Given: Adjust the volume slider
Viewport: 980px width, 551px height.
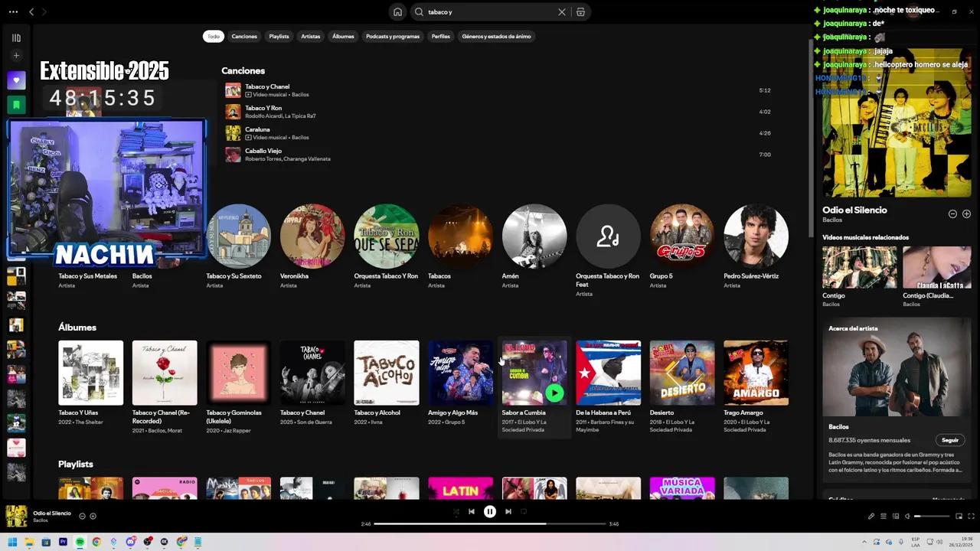Looking at the screenshot, I should (x=932, y=517).
